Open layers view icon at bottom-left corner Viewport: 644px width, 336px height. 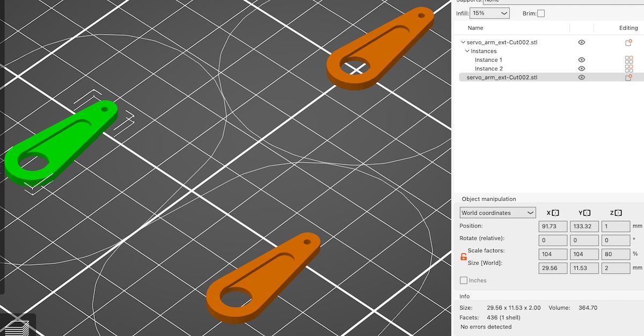[17, 327]
